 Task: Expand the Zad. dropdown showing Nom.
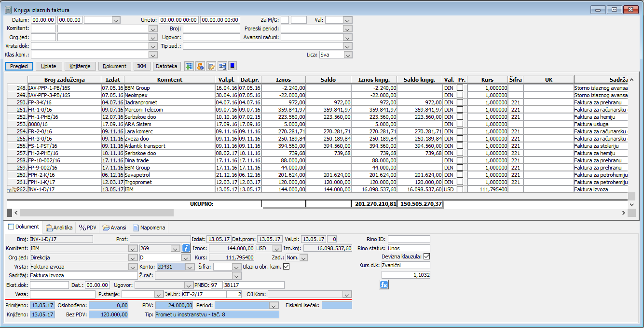coord(303,257)
